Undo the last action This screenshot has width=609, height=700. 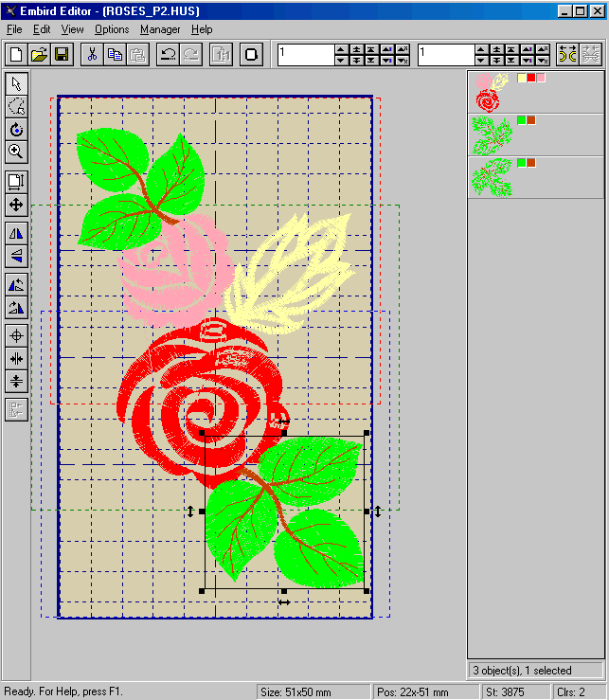coord(168,54)
